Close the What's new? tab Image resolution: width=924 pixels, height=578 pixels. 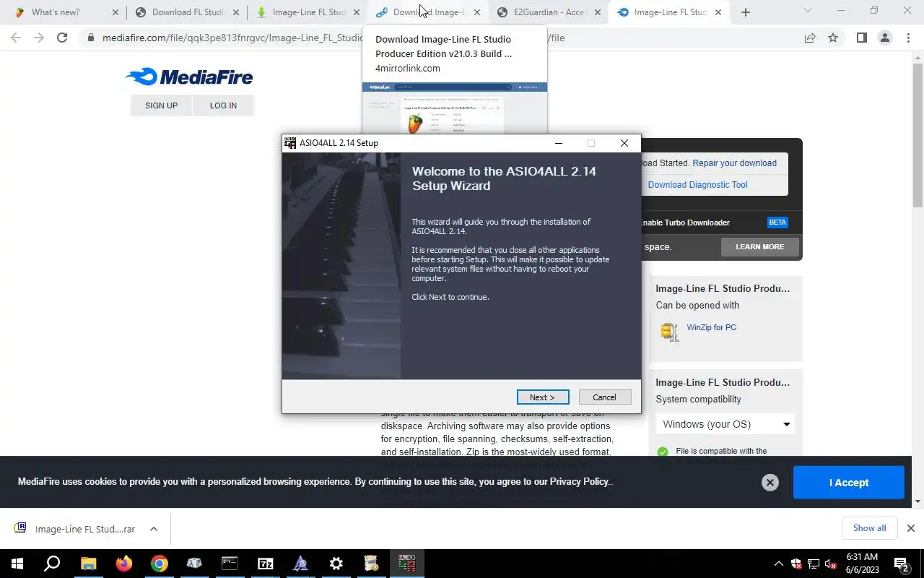[116, 12]
